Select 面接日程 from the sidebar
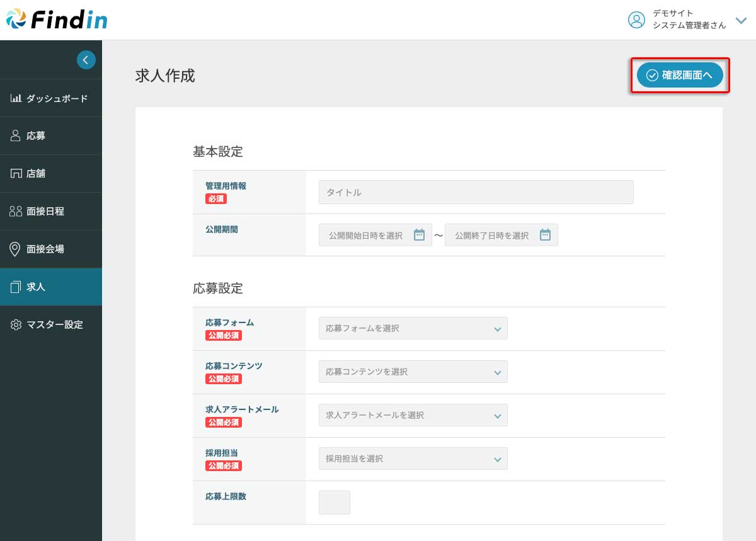 tap(45, 212)
